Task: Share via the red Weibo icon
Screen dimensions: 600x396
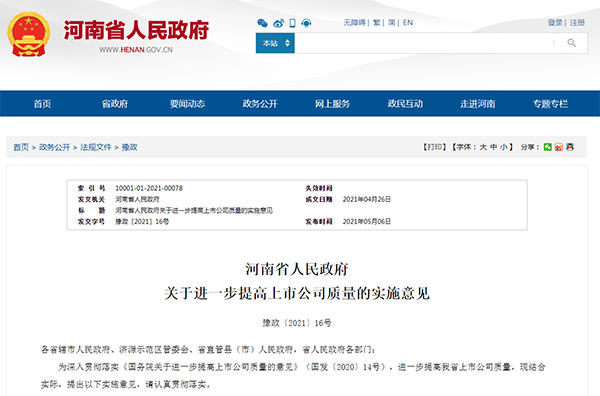Action: [x=559, y=147]
